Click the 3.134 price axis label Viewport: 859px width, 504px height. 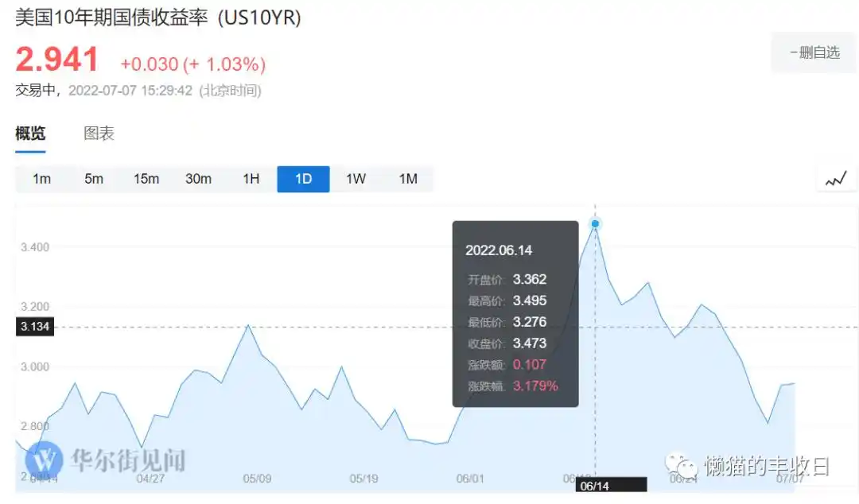pos(34,327)
